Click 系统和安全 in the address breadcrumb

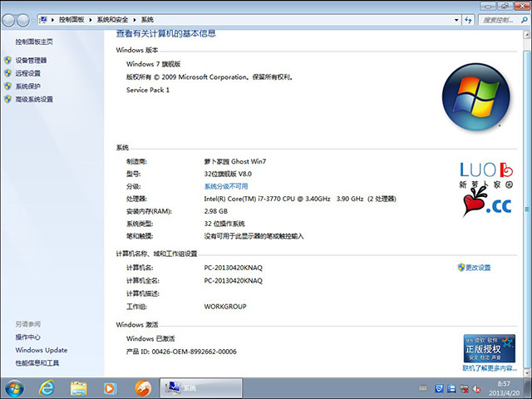[112, 20]
